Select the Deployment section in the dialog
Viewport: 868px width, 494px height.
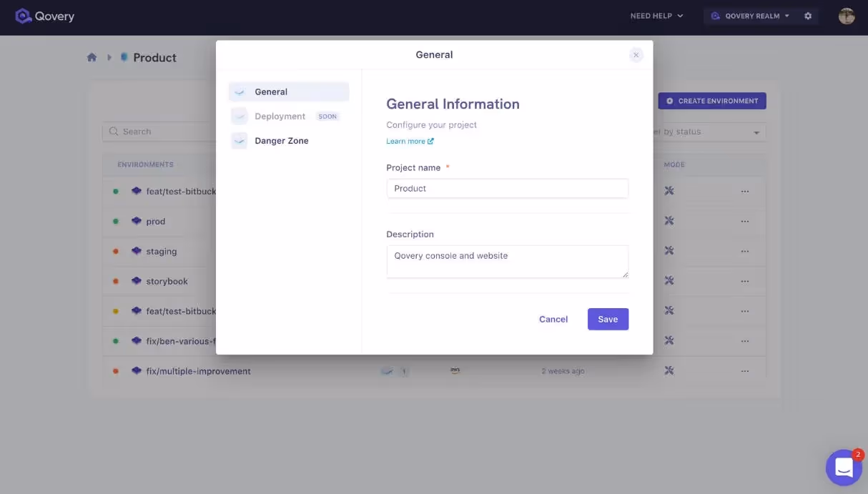coord(280,116)
